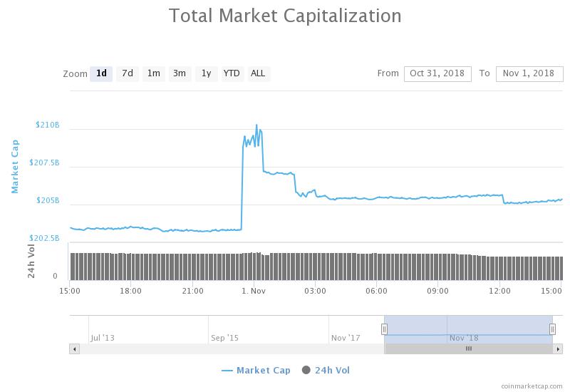Click the To date field
The height and width of the screenshot is (392, 570).
click(529, 74)
